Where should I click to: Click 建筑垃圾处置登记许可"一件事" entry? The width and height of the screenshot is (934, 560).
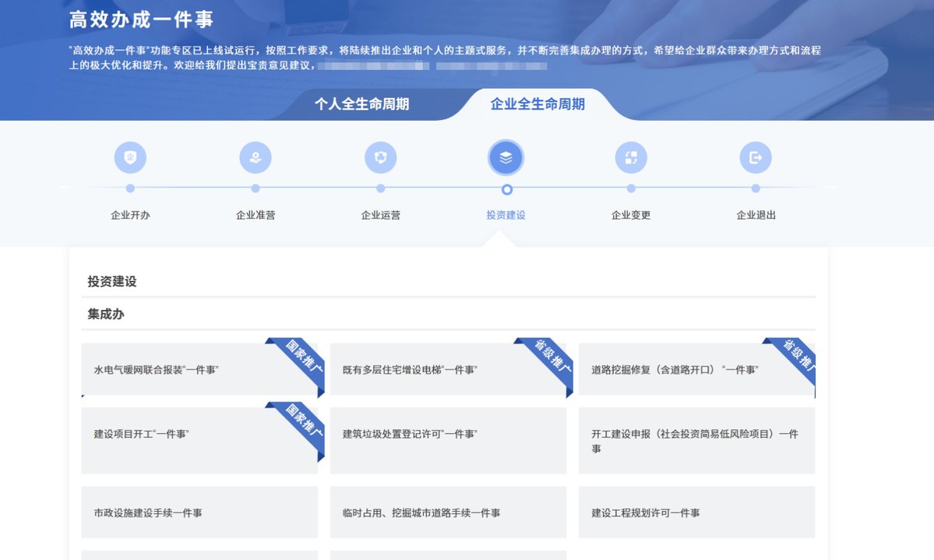click(410, 434)
